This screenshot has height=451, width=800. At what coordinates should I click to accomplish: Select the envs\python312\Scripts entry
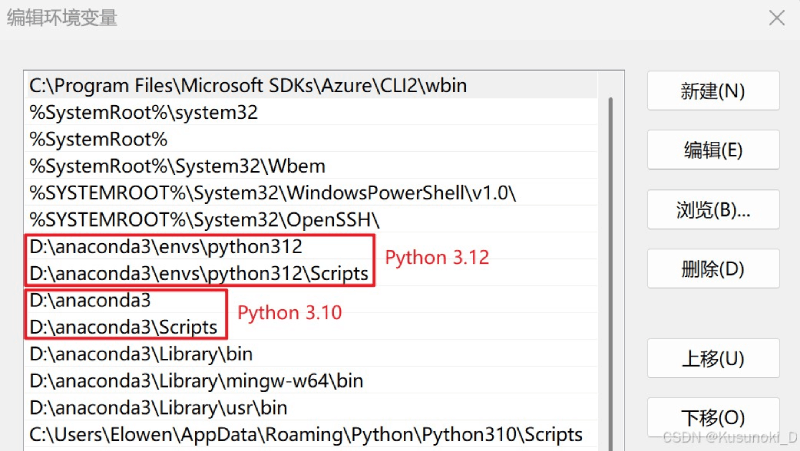(x=311, y=273)
